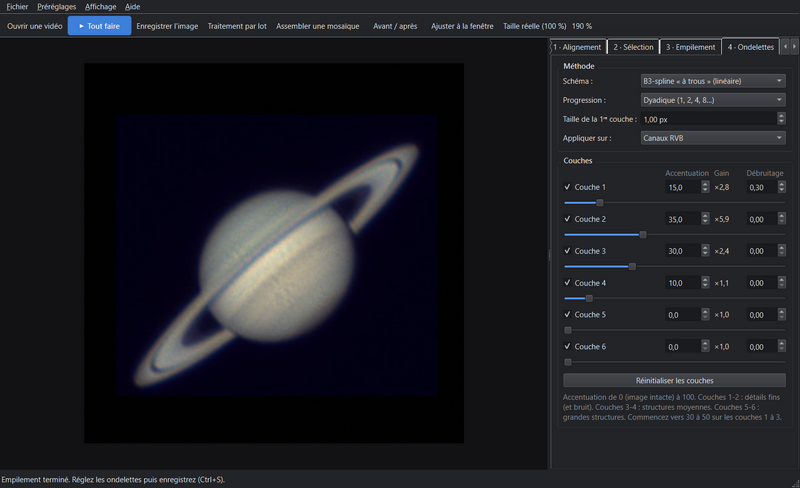Uncheck Couche 2 checkbox
The image size is (800, 488).
567,219
